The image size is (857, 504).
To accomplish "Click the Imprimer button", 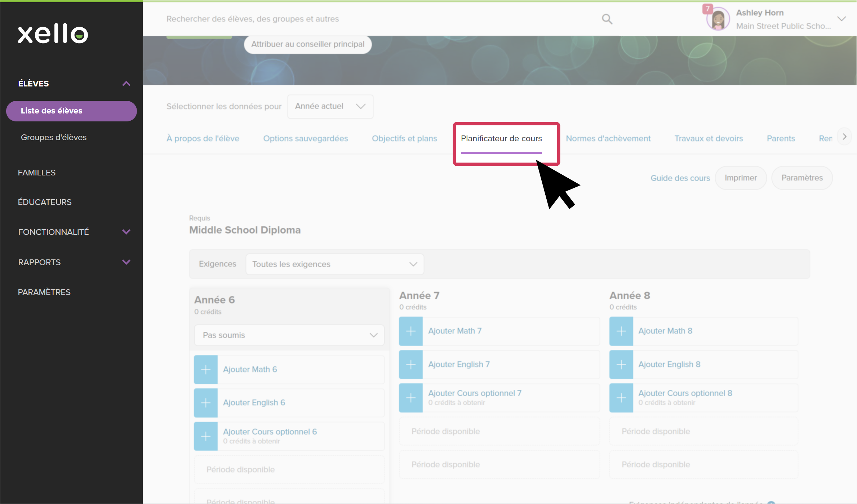I will (x=741, y=178).
